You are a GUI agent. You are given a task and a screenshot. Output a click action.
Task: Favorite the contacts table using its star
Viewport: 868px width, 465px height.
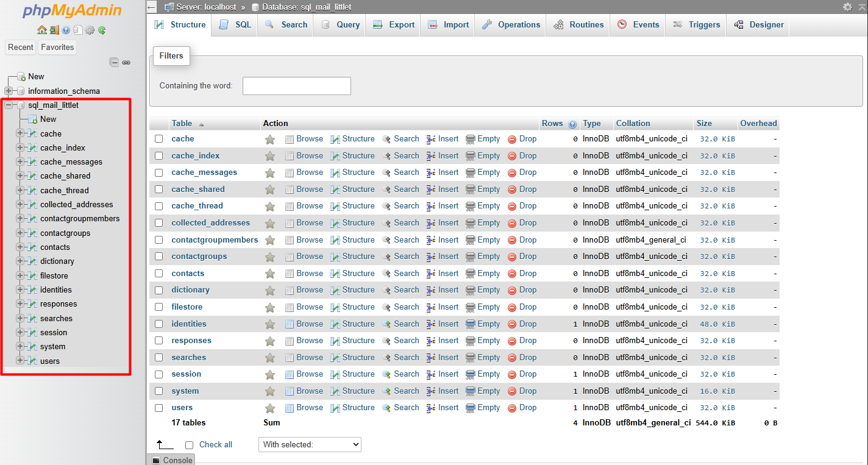tap(270, 273)
